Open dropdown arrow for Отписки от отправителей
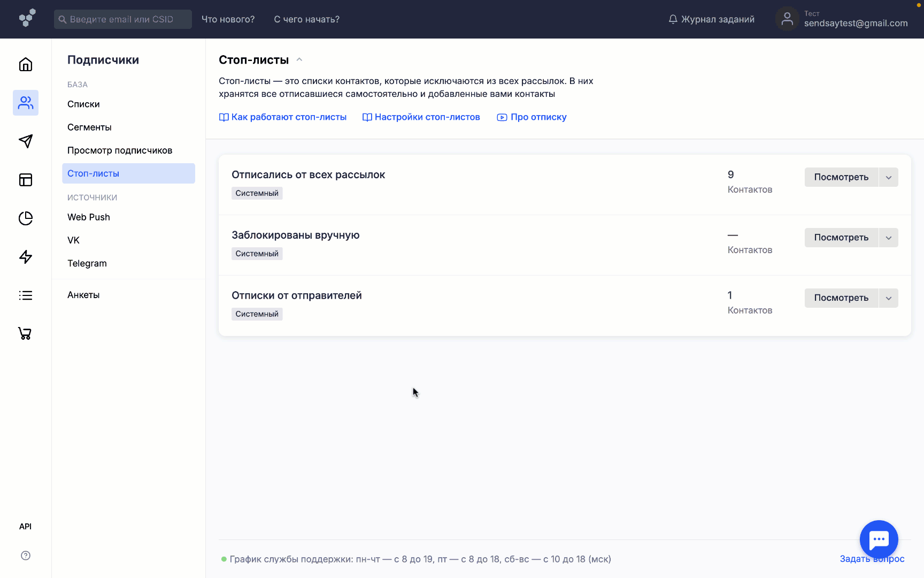 [889, 298]
